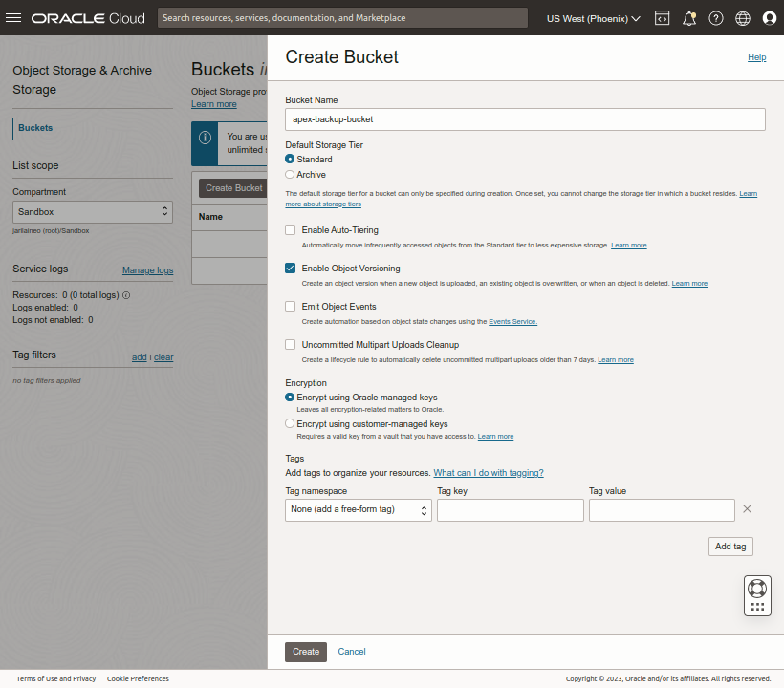Image resolution: width=784 pixels, height=688 pixels.
Task: Open What can I do with tagging link
Action: [x=488, y=473]
